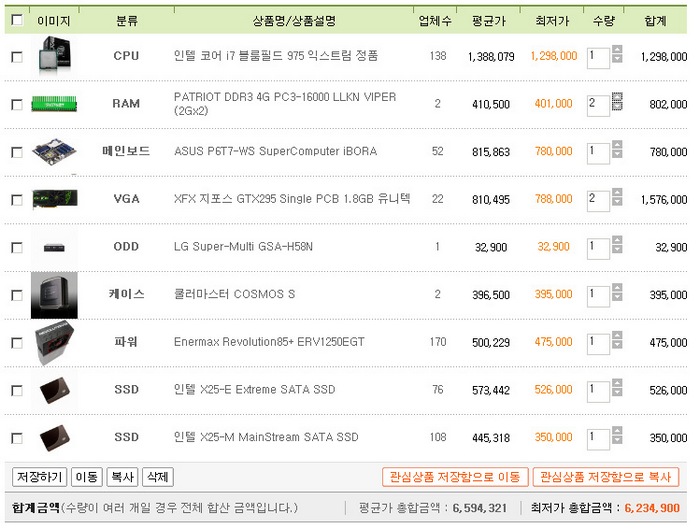The width and height of the screenshot is (700, 529).
Task: Decrease quantity for the ASUS mainboard
Action: [x=617, y=154]
